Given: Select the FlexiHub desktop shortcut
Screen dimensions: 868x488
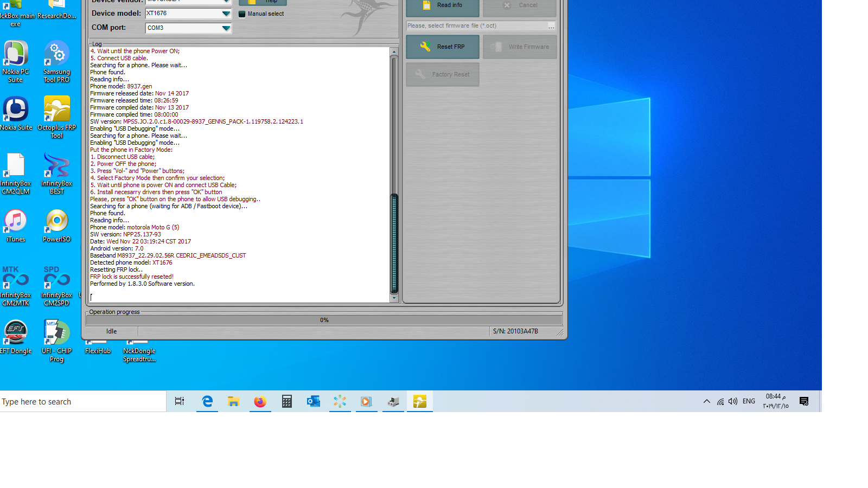Looking at the screenshot, I should pos(98,347).
